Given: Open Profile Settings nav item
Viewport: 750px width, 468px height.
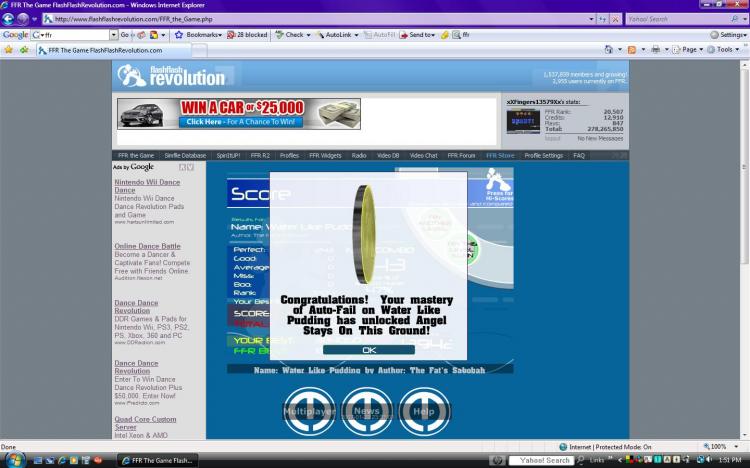Looking at the screenshot, I should pos(543,156).
